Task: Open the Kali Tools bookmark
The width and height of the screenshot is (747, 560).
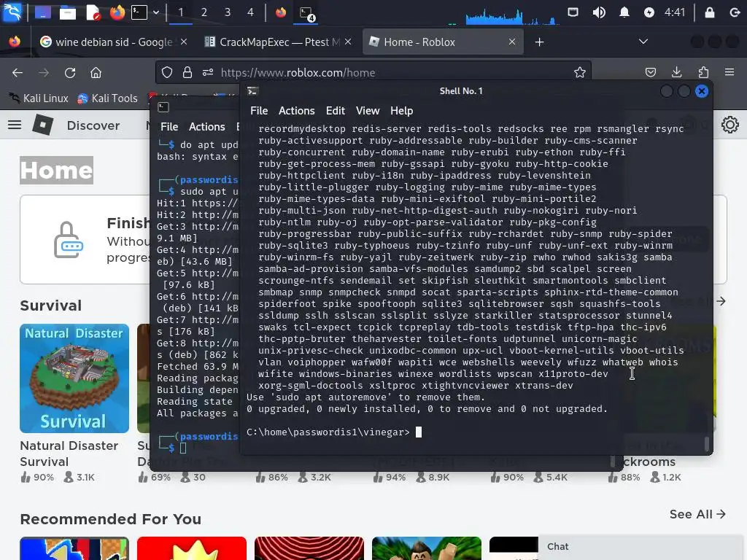Action: [108, 98]
